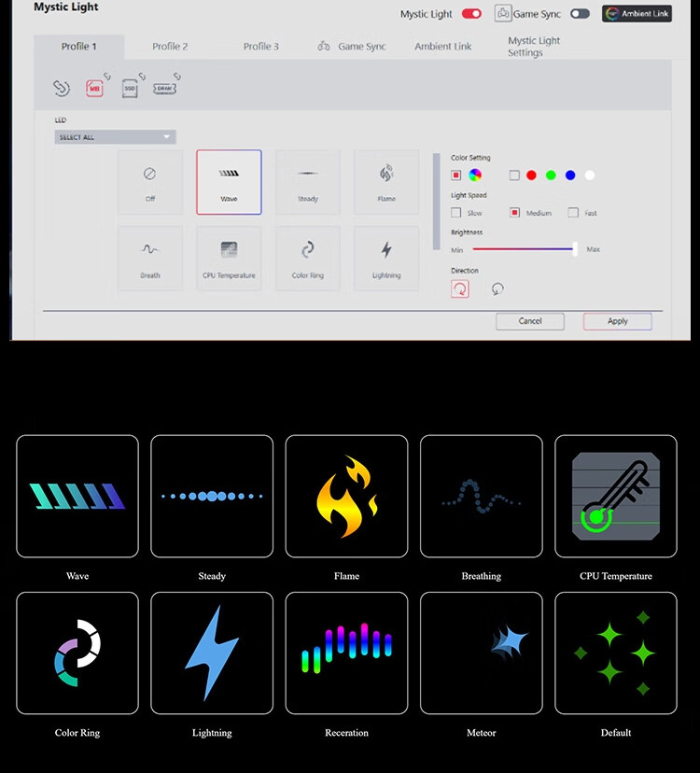Select clockwise direction icon
Screen dimensions: 700x773
(460, 288)
